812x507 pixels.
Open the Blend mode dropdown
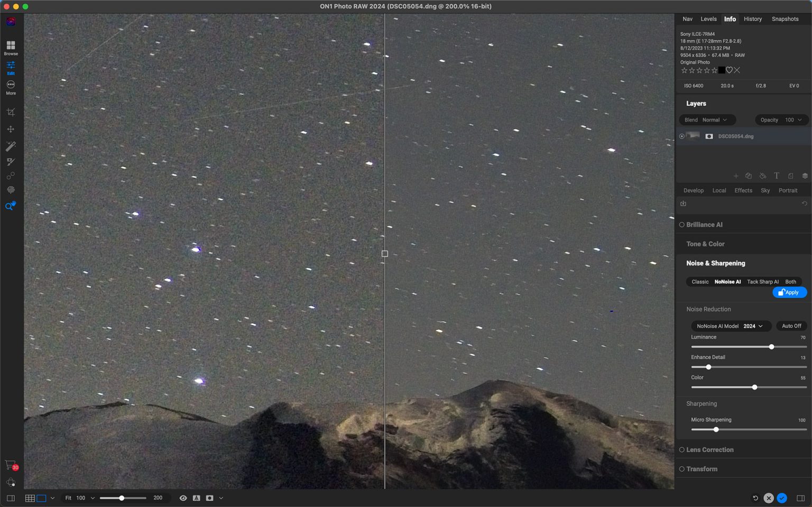(707, 119)
